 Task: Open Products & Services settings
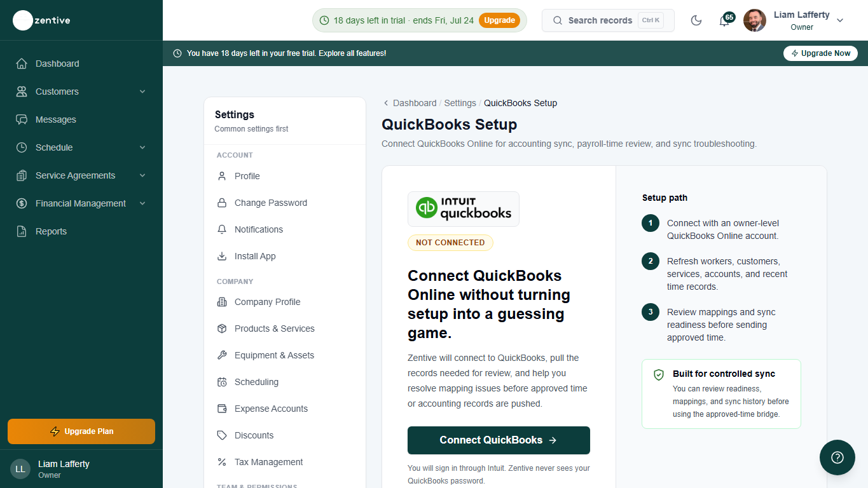pos(285,329)
